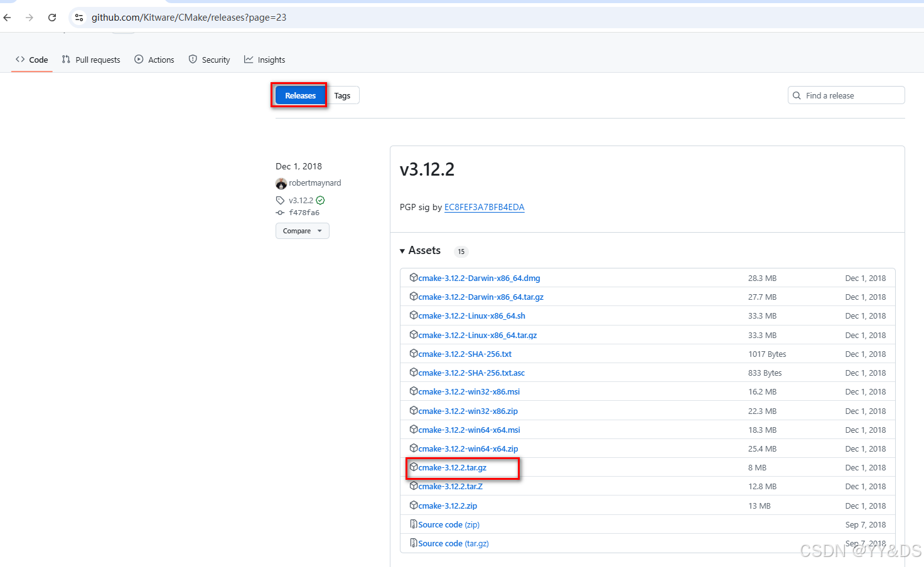
Task: Click the Insights graph icon
Action: [x=249, y=60]
